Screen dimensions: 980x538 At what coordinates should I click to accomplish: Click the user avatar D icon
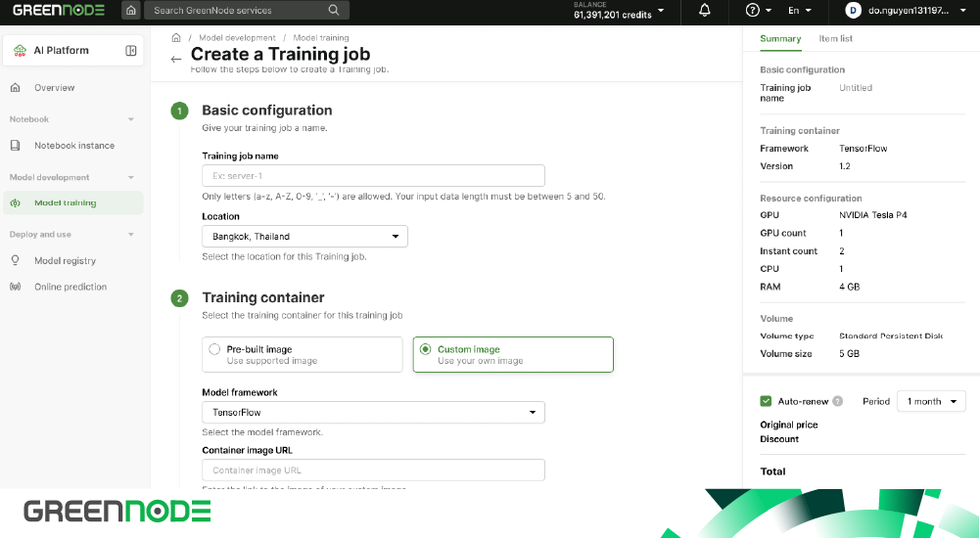coord(853,10)
